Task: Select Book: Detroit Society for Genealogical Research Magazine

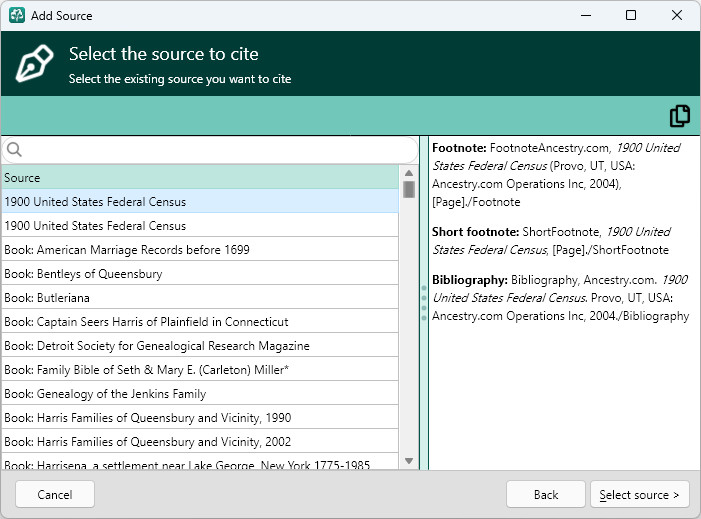Action: pos(200,346)
